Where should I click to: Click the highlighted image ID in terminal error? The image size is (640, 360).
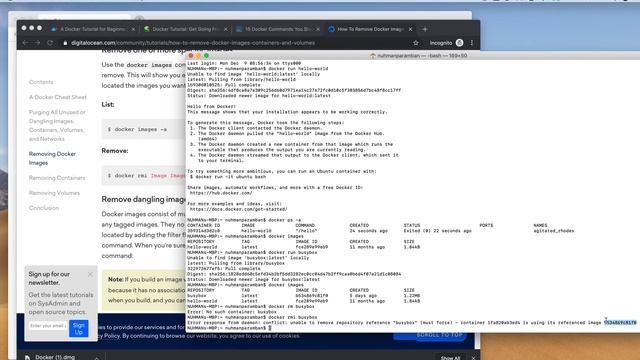click(620, 322)
